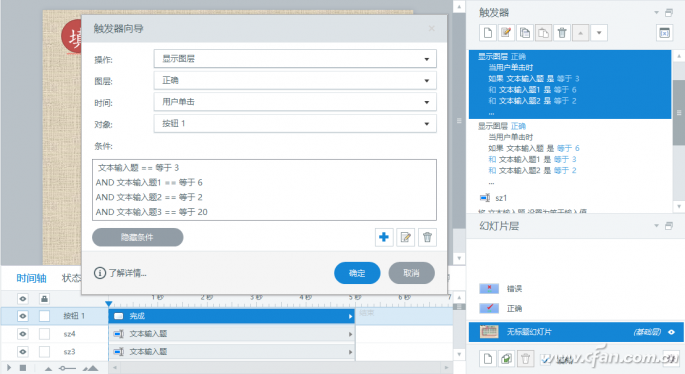Click the sz1 text entry object icon

tap(485, 198)
